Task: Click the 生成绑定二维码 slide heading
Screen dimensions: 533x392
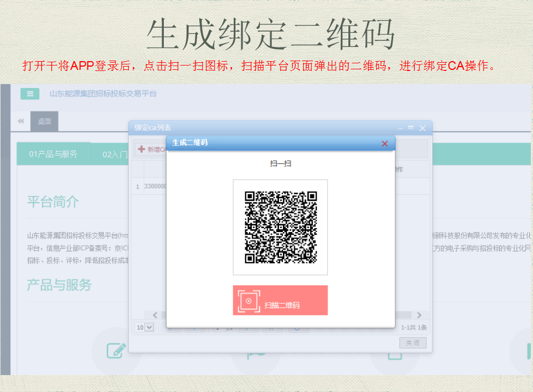Action: coord(270,34)
